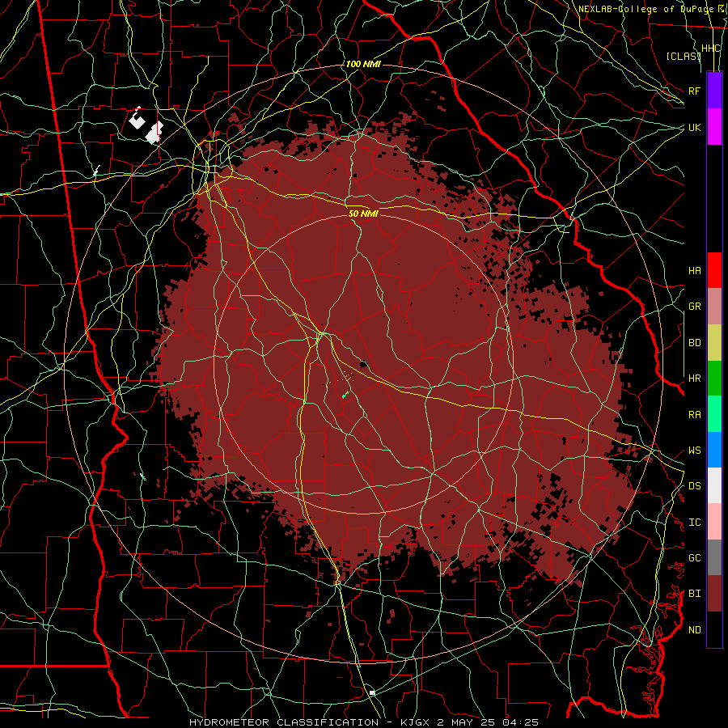Click the HR legend label text
The height and width of the screenshot is (728, 728).
click(695, 379)
